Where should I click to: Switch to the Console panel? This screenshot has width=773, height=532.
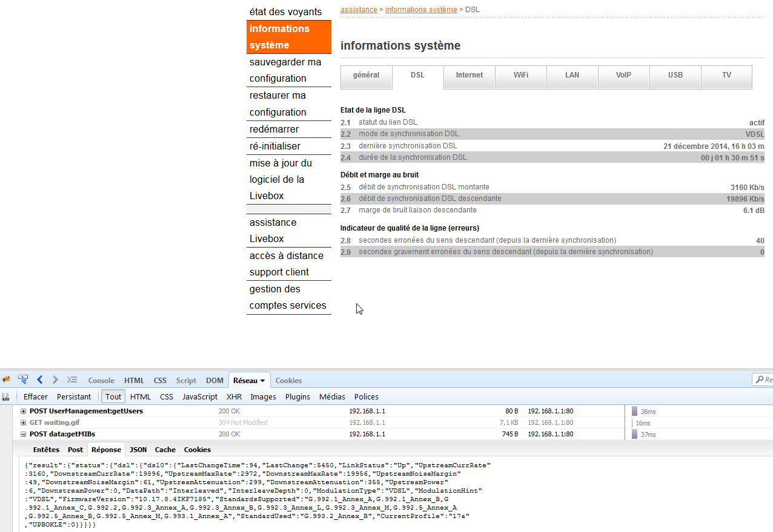pos(101,380)
